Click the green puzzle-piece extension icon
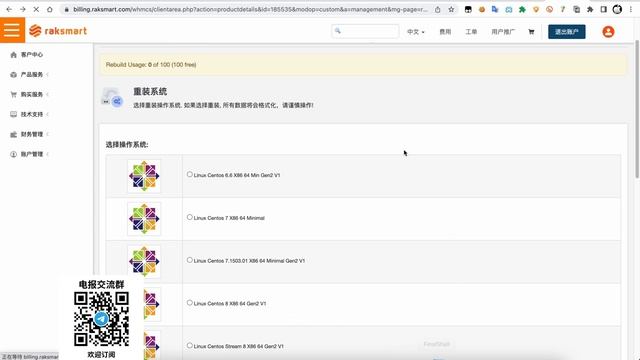The image size is (640, 360). (522, 9)
